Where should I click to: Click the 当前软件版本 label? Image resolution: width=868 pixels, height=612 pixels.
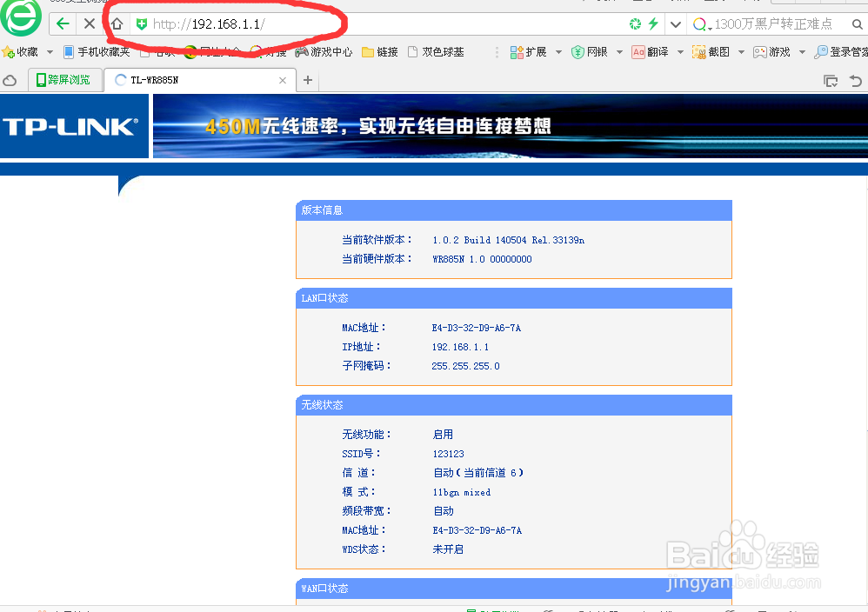[x=377, y=240]
